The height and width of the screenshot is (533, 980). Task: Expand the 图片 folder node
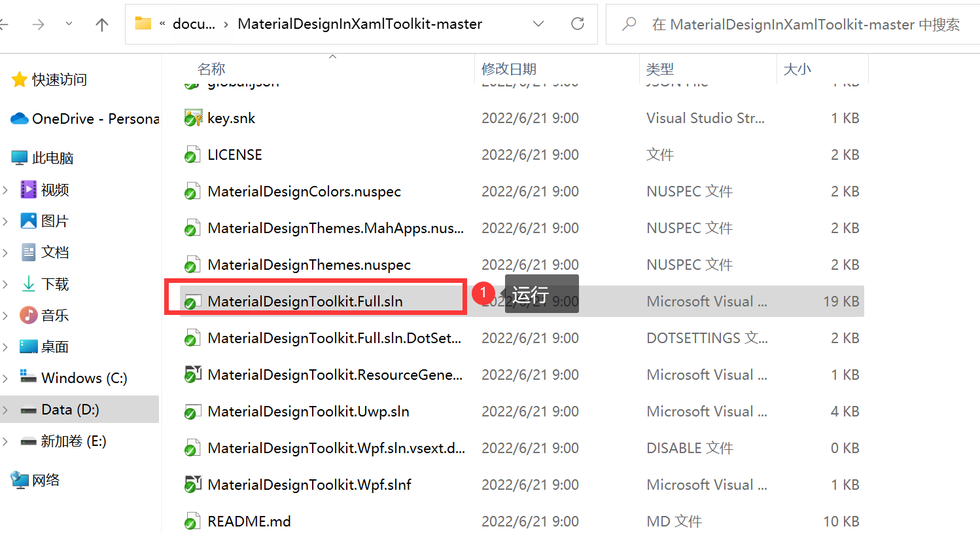tap(5, 221)
